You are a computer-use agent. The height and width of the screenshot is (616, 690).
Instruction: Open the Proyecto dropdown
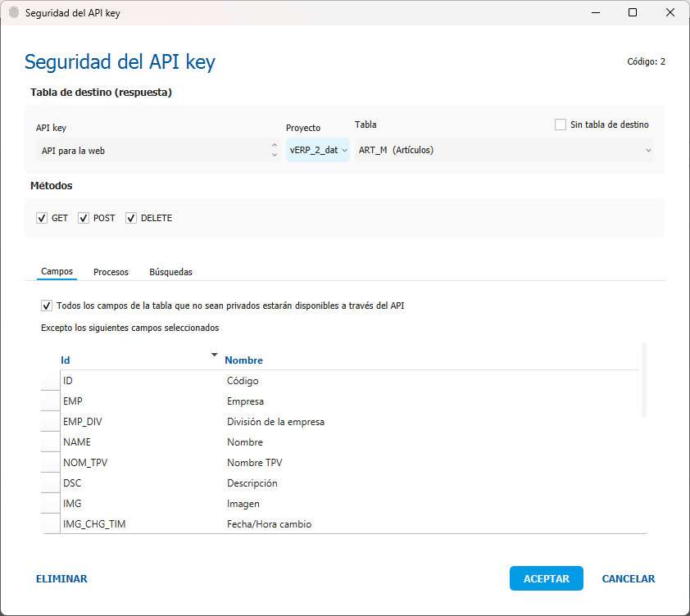tap(318, 151)
